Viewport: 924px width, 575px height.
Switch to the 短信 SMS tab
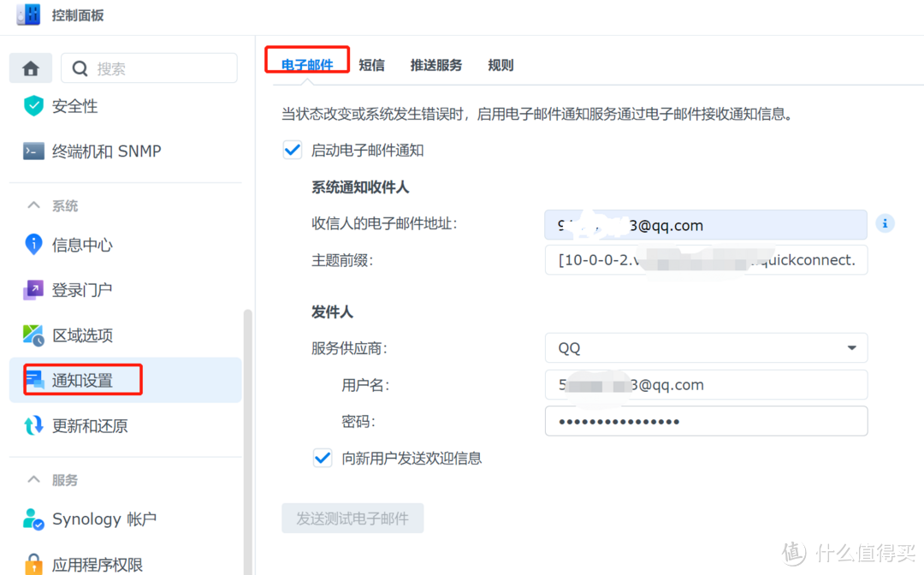(x=371, y=64)
